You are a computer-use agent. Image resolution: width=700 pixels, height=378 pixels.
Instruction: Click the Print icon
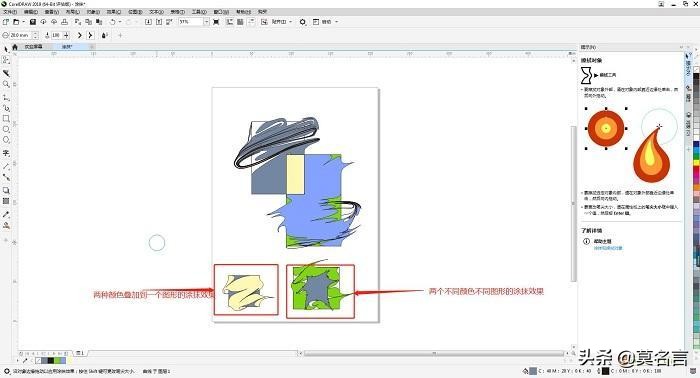pos(64,21)
